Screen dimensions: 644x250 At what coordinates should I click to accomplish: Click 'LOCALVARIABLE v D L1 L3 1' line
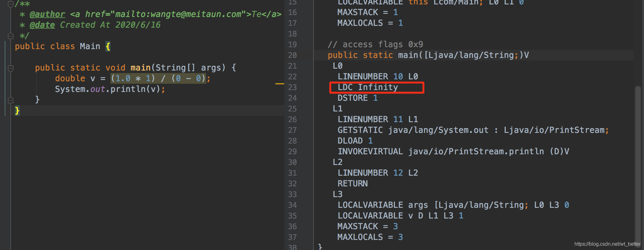pos(400,216)
